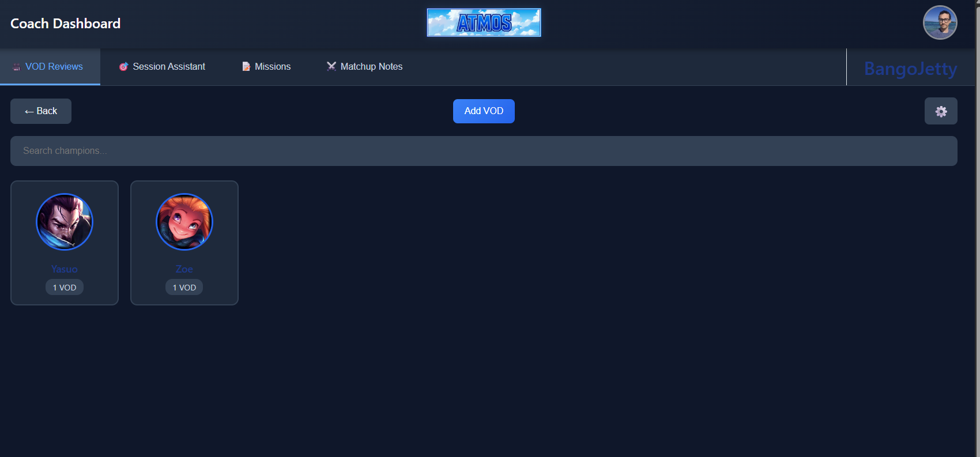Switch to the VOD Reviews tab
Viewport: 980px width, 457px height.
50,67
